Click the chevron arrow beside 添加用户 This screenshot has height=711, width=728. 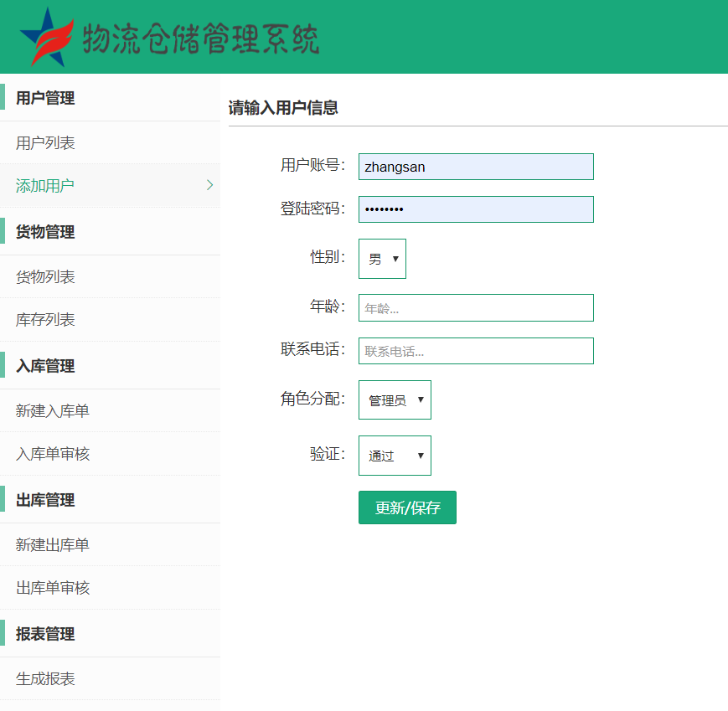click(210, 185)
